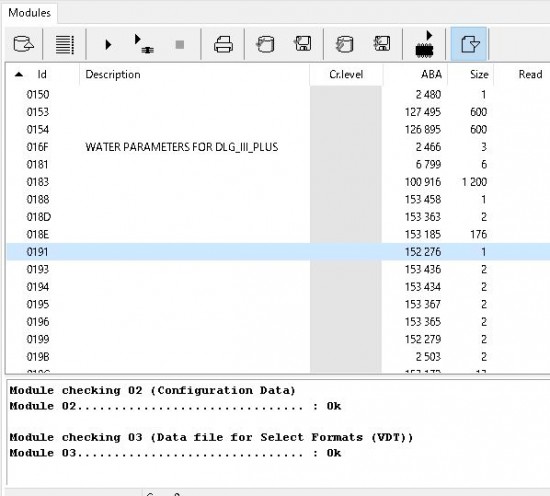Open the Modules tab

[29, 13]
